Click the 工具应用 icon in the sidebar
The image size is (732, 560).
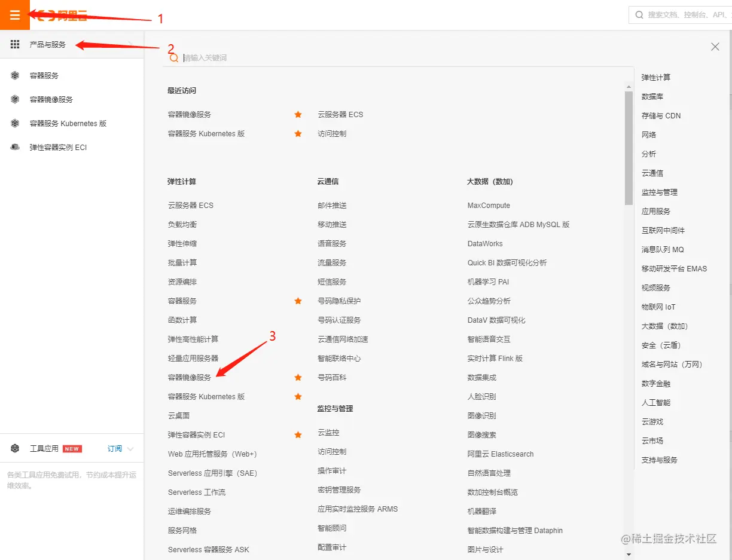(15, 448)
